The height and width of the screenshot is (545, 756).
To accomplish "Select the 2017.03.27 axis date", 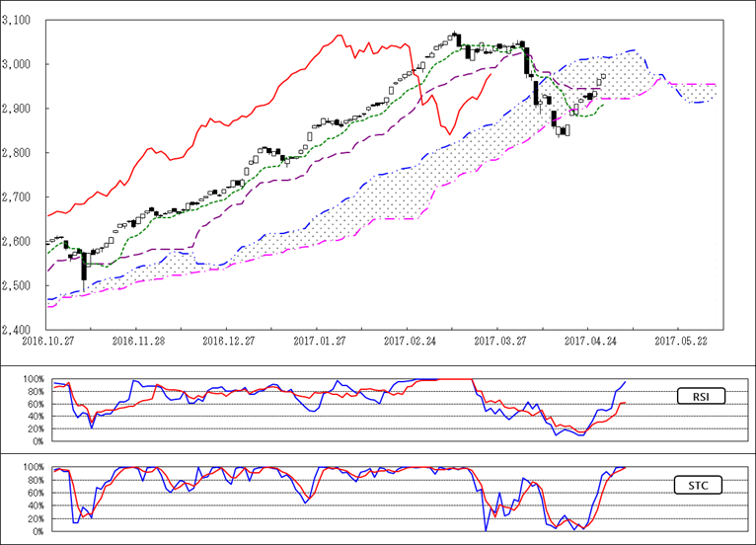I will click(x=499, y=340).
